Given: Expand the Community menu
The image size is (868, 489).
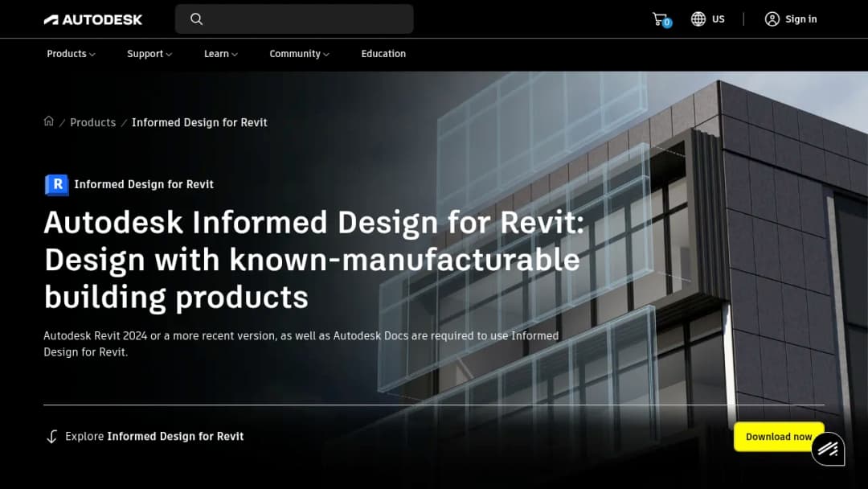Looking at the screenshot, I should coord(299,54).
